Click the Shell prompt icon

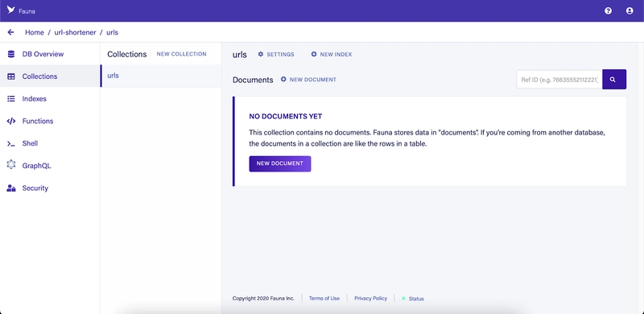click(x=11, y=143)
